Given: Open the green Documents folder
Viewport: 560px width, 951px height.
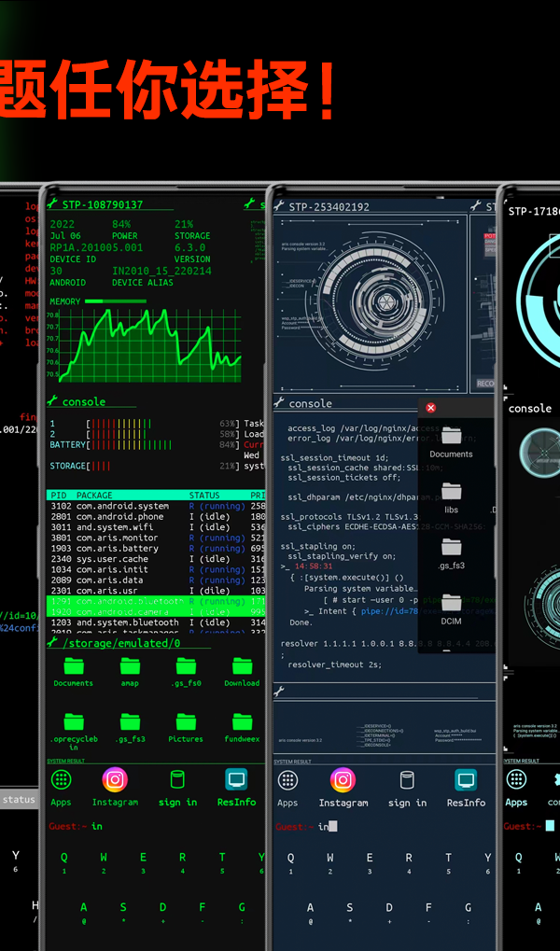Looking at the screenshot, I should click(x=73, y=666).
